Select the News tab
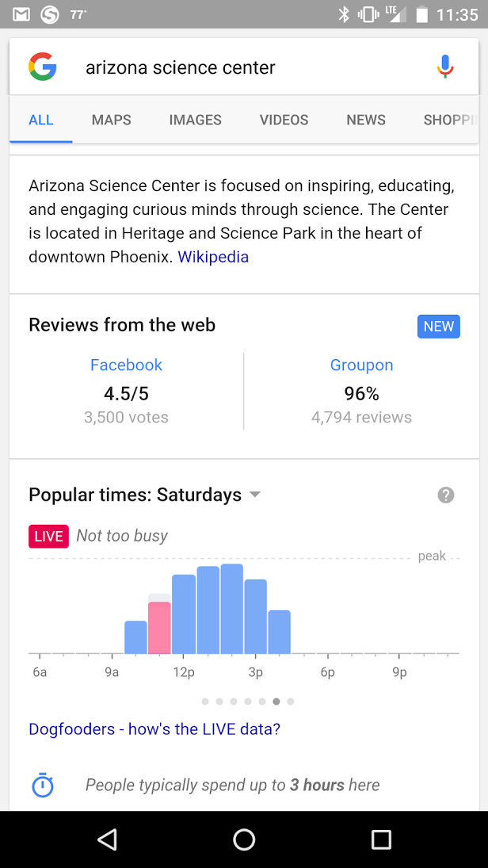 pos(366,120)
